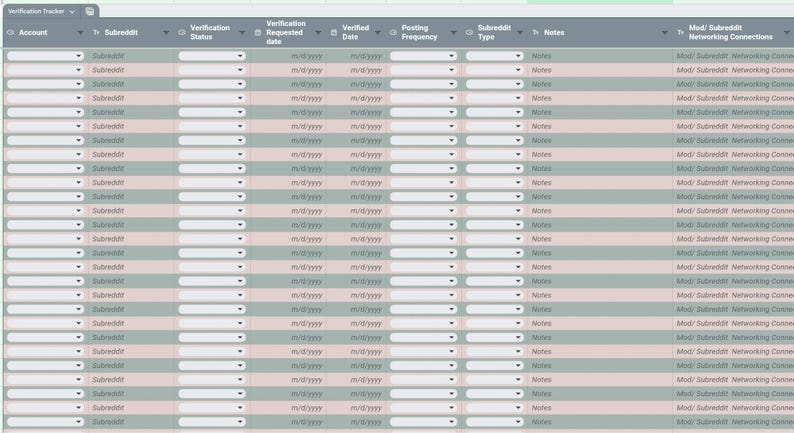Select the first row's Subreddit placeholder cell
The image size is (794, 433).
130,57
